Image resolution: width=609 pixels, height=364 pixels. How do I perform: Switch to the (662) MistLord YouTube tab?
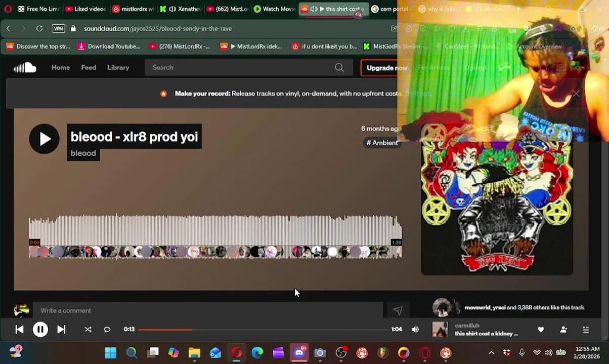(228, 9)
